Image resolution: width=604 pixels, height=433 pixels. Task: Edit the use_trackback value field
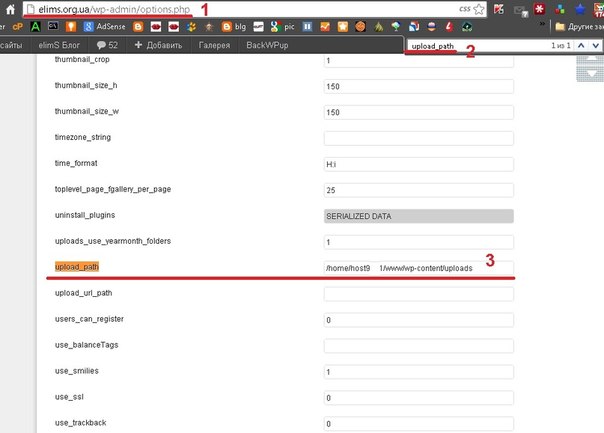pyautogui.click(x=419, y=424)
